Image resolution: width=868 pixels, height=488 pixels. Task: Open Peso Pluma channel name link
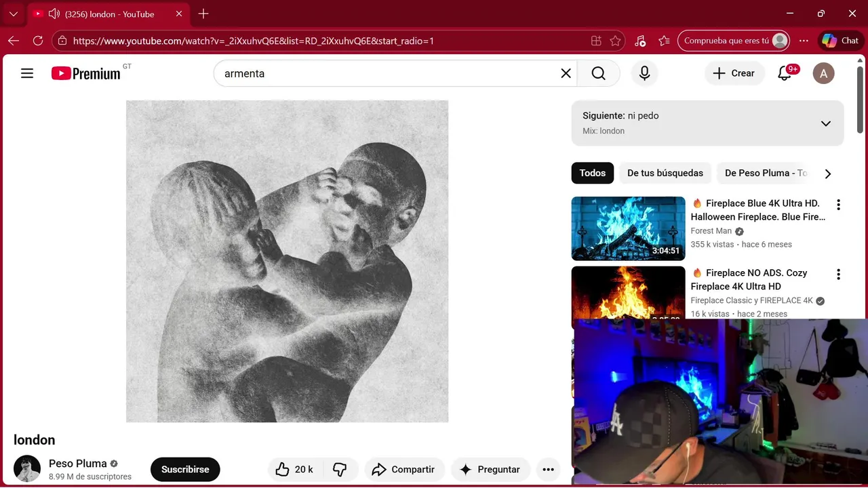click(x=78, y=464)
